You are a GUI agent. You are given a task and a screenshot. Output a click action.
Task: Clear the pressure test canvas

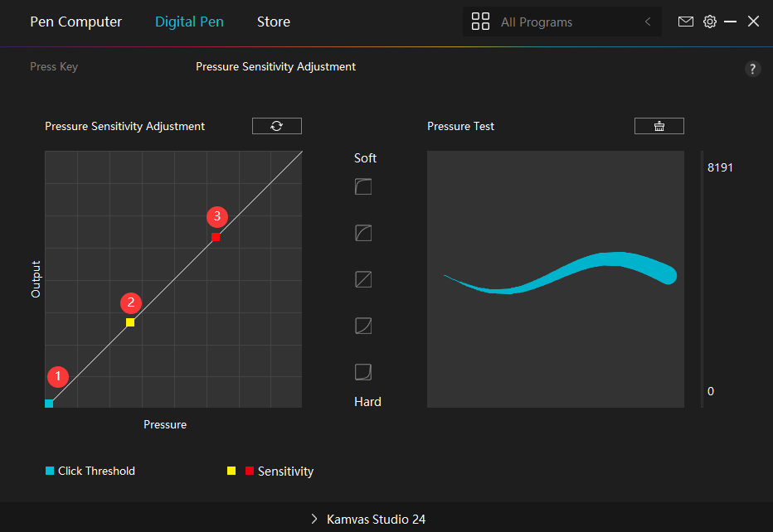point(659,126)
